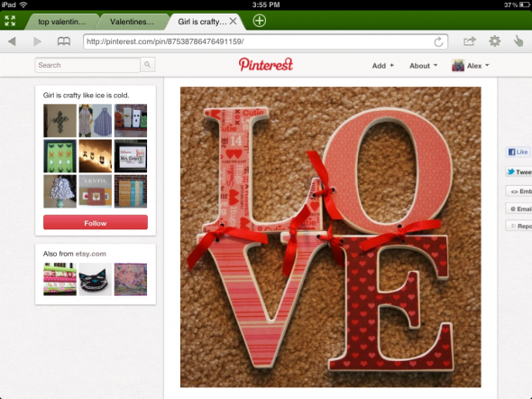
Task: Close the 'Girl is crafty' tab
Action: pos(234,21)
